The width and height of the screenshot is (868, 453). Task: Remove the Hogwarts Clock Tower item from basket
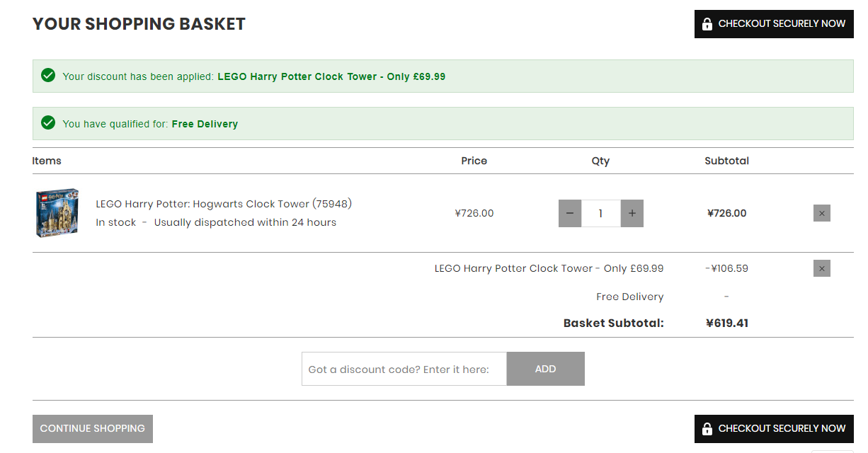[x=822, y=213]
